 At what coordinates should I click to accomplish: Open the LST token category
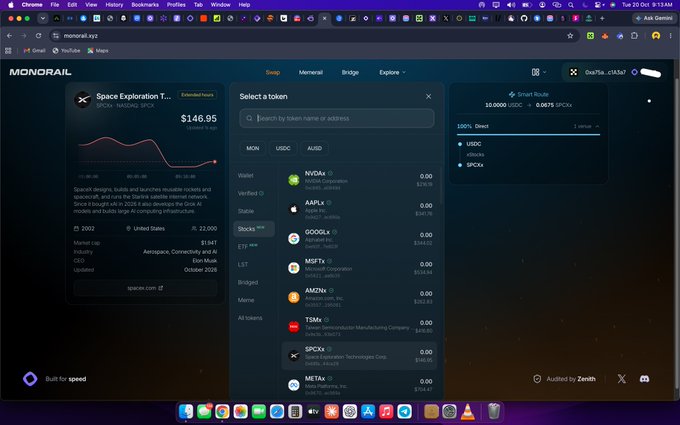point(243,265)
